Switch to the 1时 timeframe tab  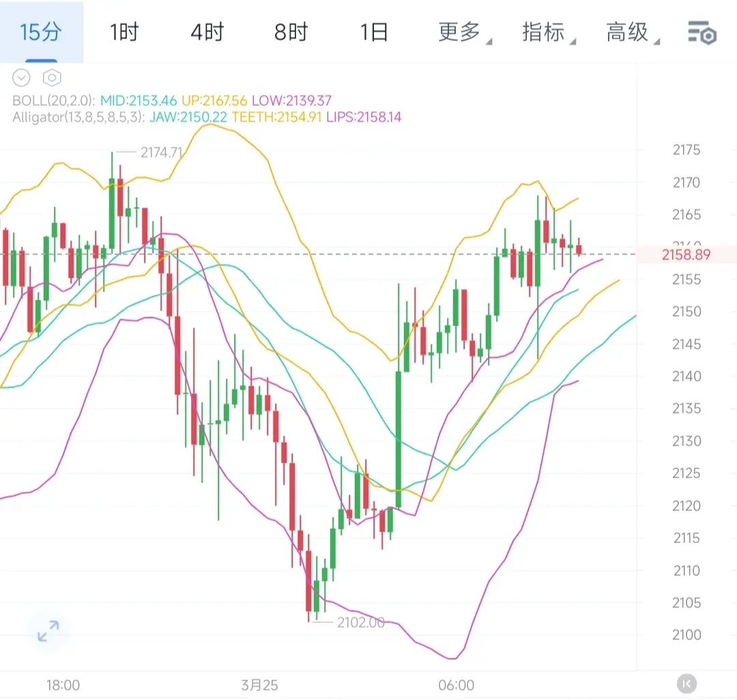coord(124,32)
